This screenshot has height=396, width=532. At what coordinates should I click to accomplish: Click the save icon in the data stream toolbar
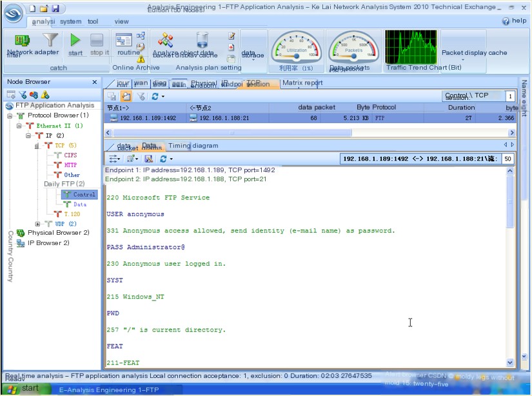tap(148, 159)
